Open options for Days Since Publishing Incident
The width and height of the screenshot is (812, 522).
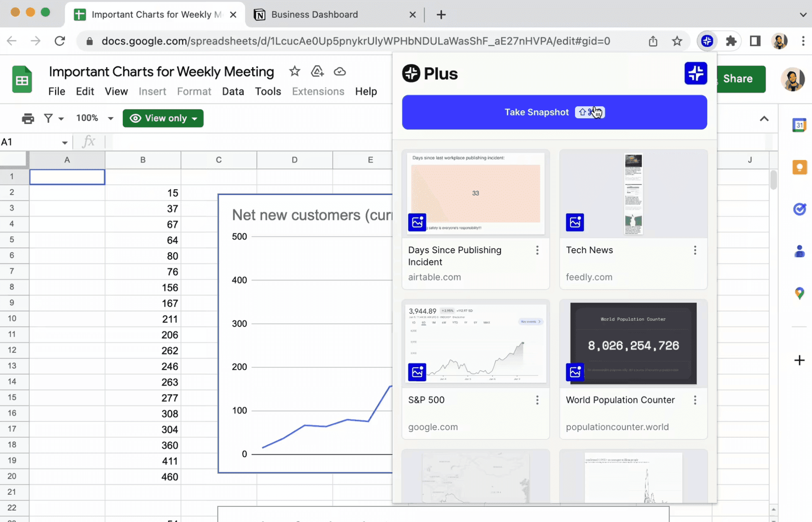[537, 250]
